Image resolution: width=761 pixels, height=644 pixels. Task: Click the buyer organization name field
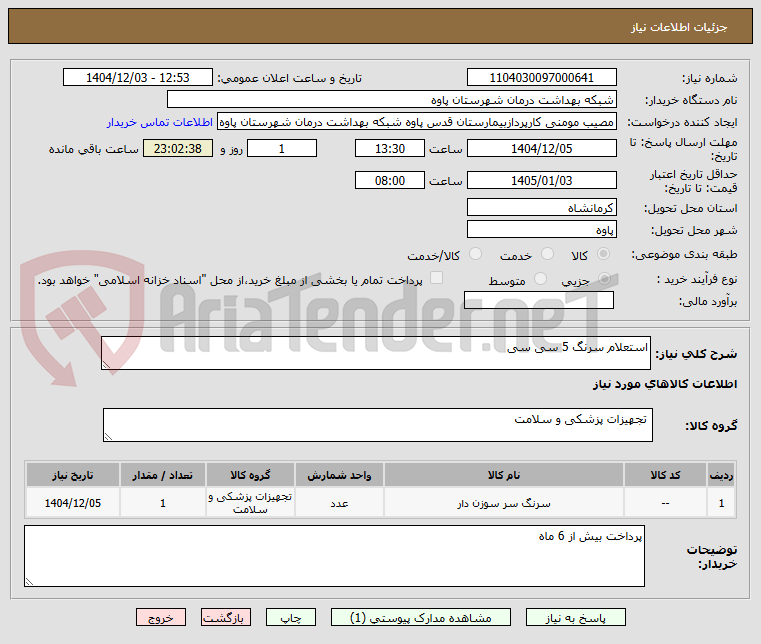point(392,99)
